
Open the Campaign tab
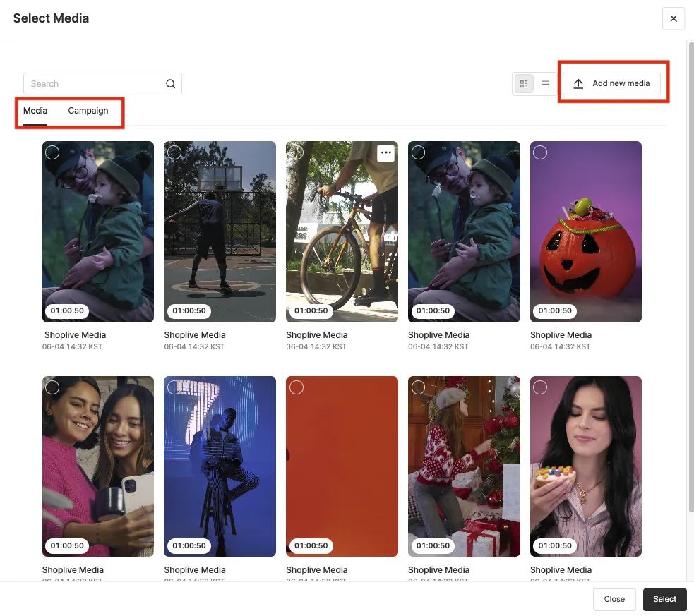click(x=88, y=111)
